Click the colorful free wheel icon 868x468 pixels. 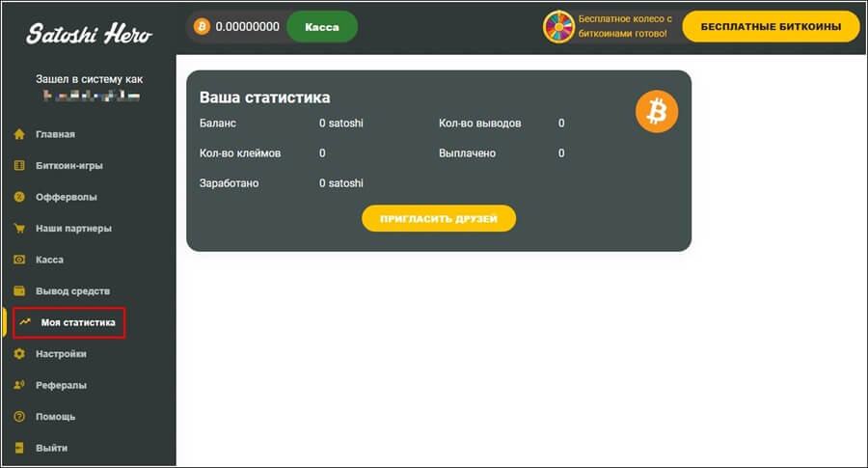pyautogui.click(x=558, y=27)
